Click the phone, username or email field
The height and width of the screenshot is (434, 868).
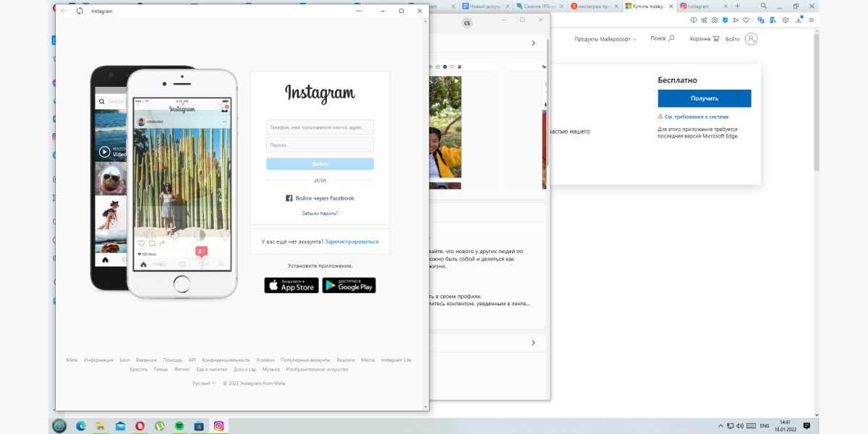tap(320, 127)
